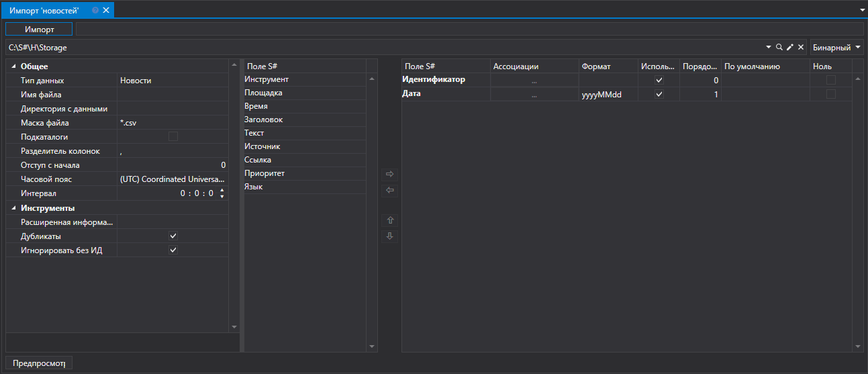Move selected field down with the down arrow
This screenshot has width=868, height=374.
[390, 236]
